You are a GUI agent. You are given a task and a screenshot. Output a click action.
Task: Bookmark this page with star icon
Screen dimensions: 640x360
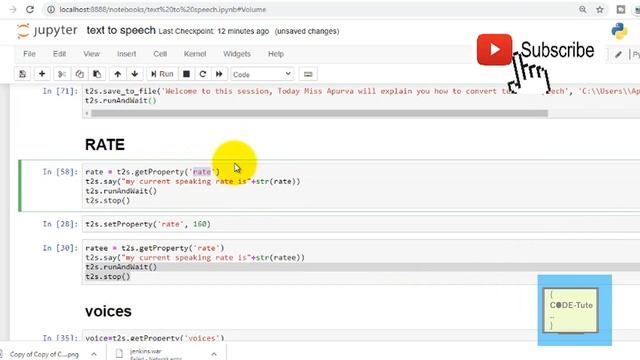600,9
